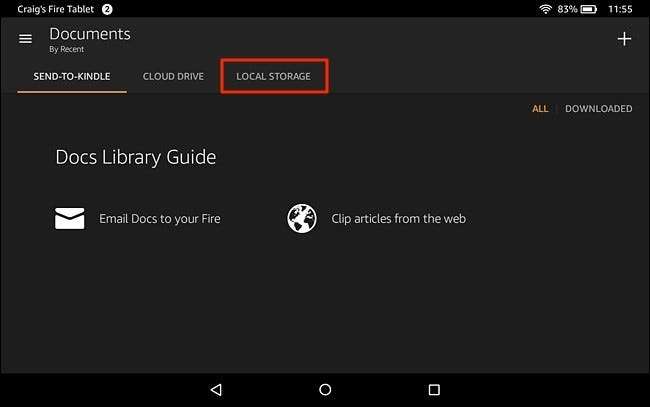Screen dimensions: 650x407
Task: Open the notification badge showing 2
Action: pyautogui.click(x=107, y=9)
